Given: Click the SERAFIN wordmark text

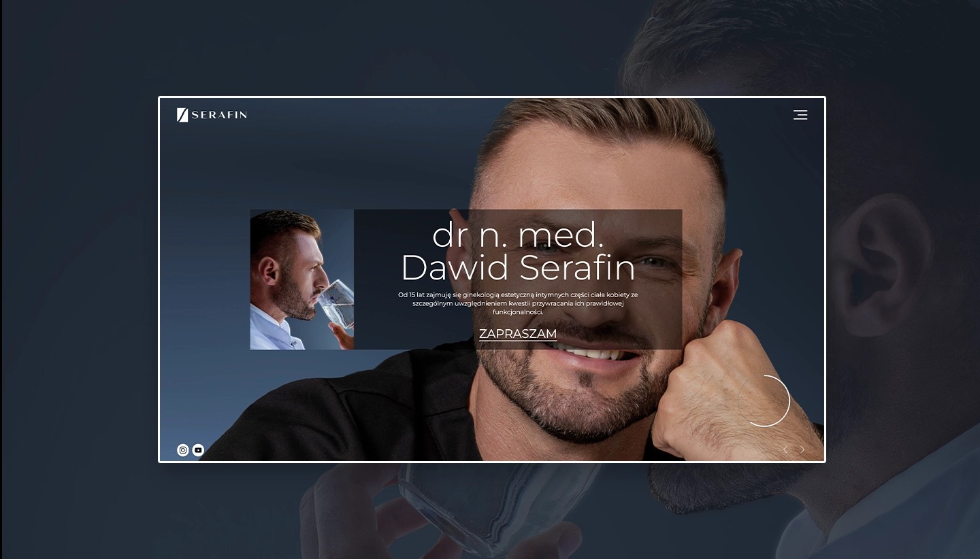Looking at the screenshot, I should coord(219,115).
